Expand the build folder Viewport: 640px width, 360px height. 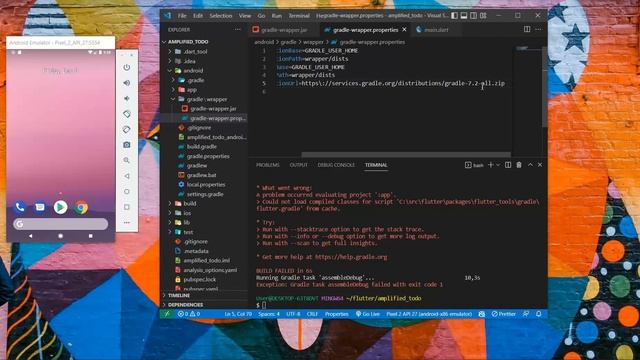(x=170, y=203)
